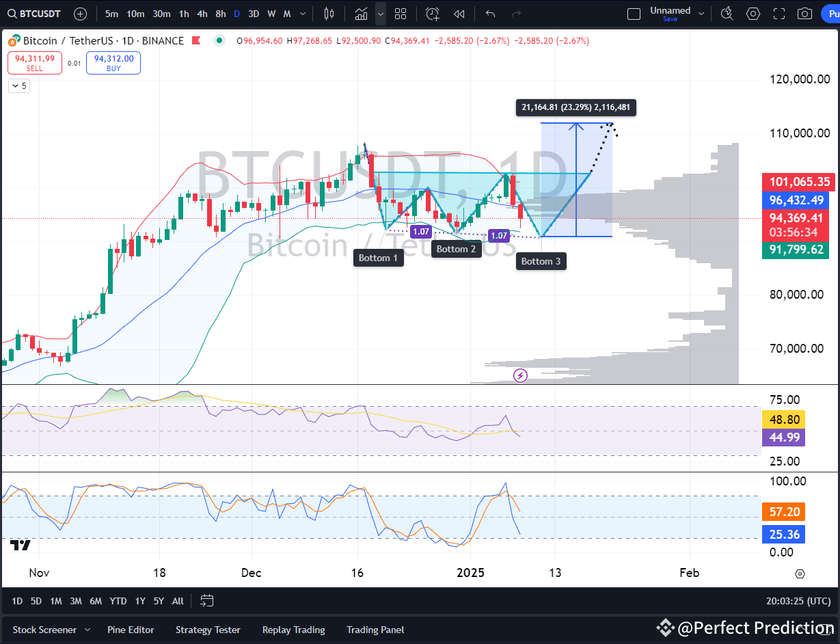
Task: Open the Stock Screener tab
Action: pyautogui.click(x=44, y=630)
